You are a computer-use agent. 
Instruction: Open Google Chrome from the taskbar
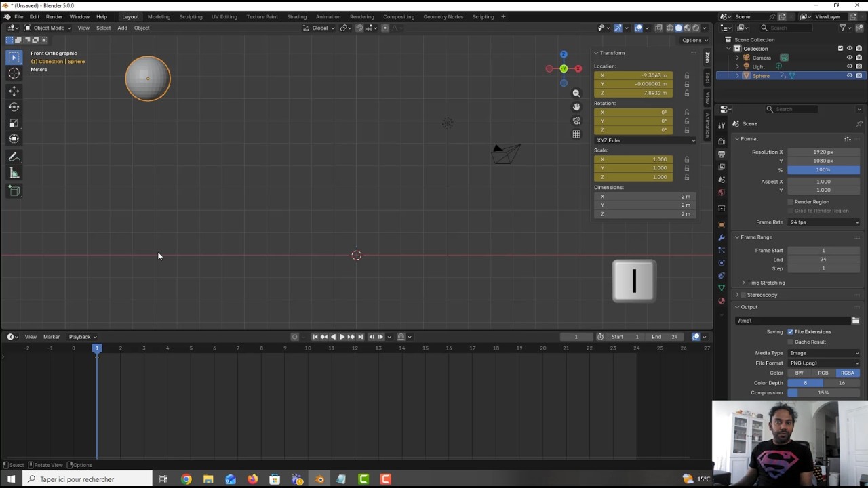pyautogui.click(x=186, y=479)
